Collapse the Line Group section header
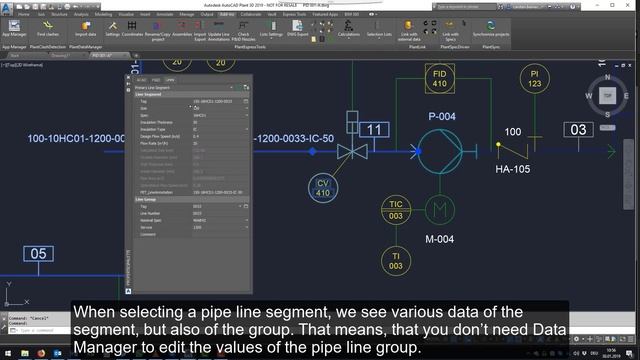This screenshot has width=640, height=360. (x=192, y=200)
